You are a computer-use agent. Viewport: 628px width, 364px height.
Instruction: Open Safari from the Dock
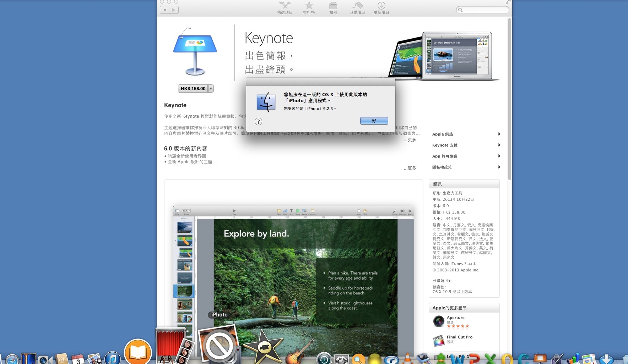(x=12, y=359)
